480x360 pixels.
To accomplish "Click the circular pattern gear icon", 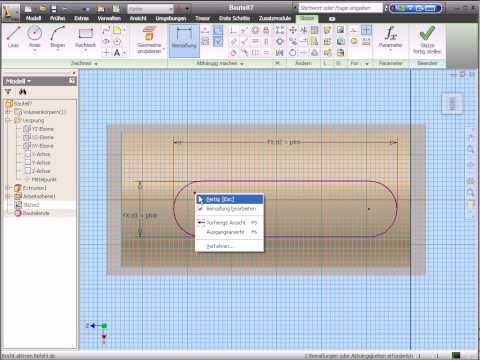I will [280, 42].
